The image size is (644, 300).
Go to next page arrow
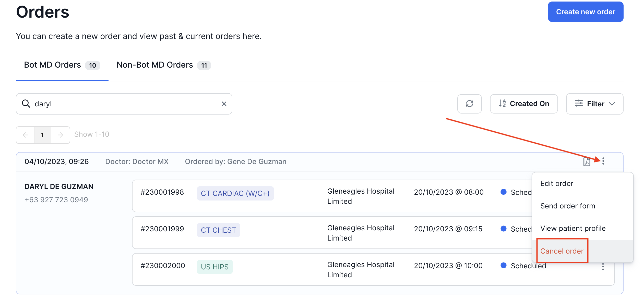[60, 135]
